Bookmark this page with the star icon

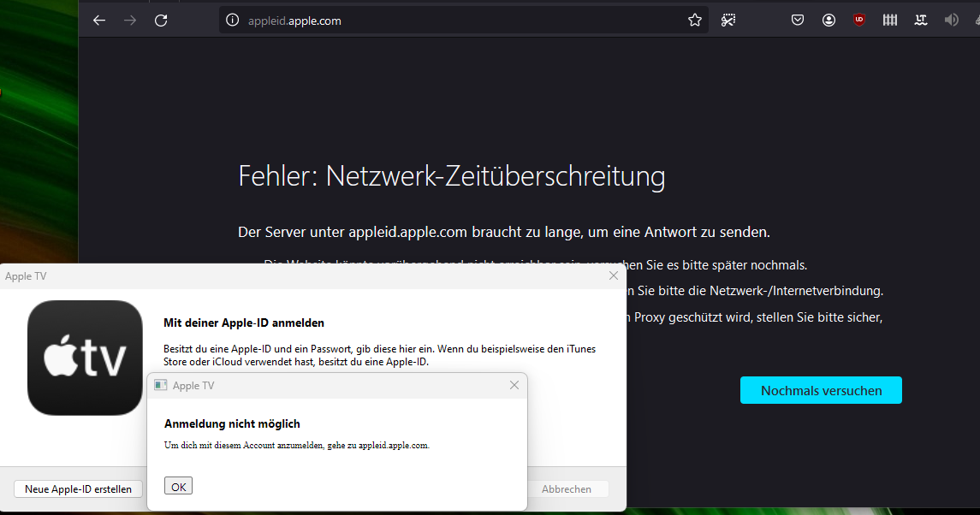694,20
